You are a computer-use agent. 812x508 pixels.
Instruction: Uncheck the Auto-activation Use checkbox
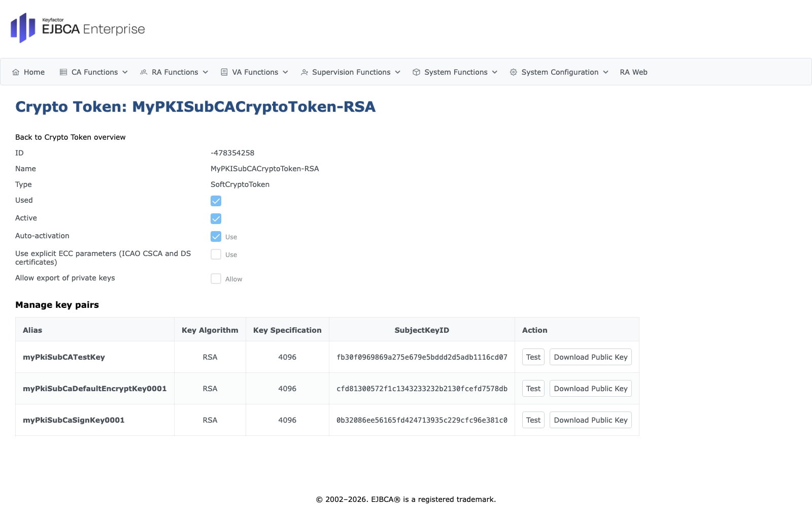(216, 236)
